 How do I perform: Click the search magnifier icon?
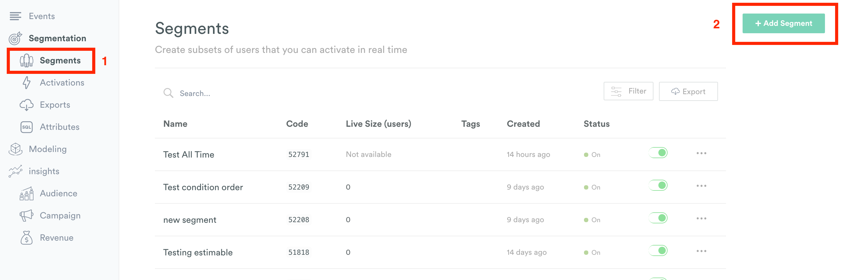[x=168, y=93]
